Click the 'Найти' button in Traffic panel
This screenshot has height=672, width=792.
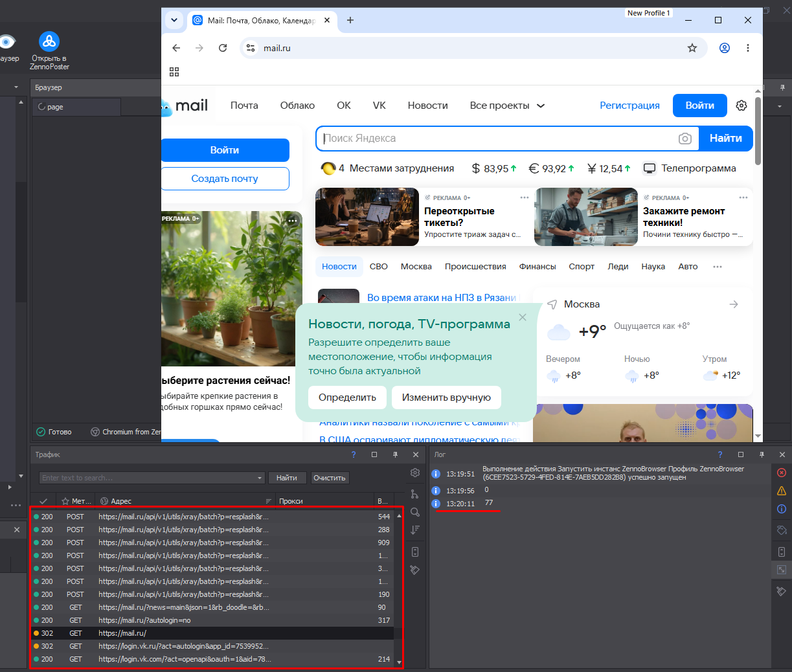coord(287,478)
